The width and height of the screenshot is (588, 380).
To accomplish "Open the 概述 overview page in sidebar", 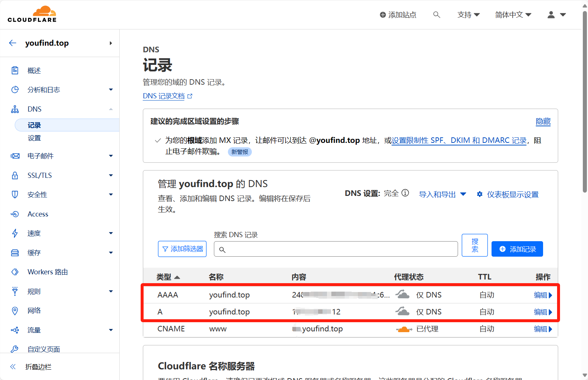I will (x=34, y=70).
